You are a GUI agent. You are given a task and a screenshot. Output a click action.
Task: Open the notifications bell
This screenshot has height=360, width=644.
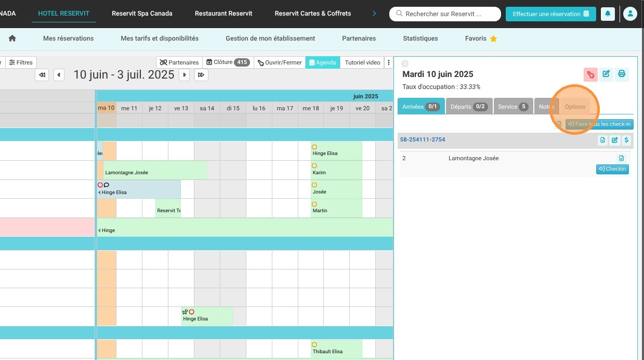coord(608,14)
